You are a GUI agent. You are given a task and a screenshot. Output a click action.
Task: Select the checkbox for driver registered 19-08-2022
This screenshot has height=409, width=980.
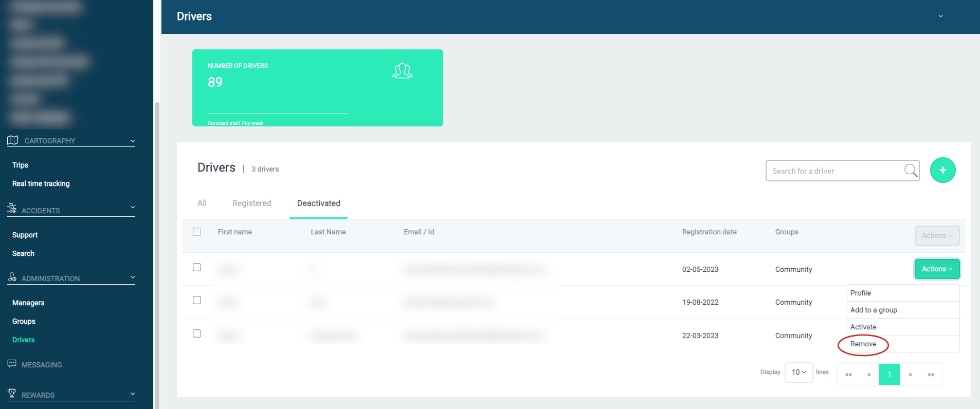pyautogui.click(x=197, y=300)
